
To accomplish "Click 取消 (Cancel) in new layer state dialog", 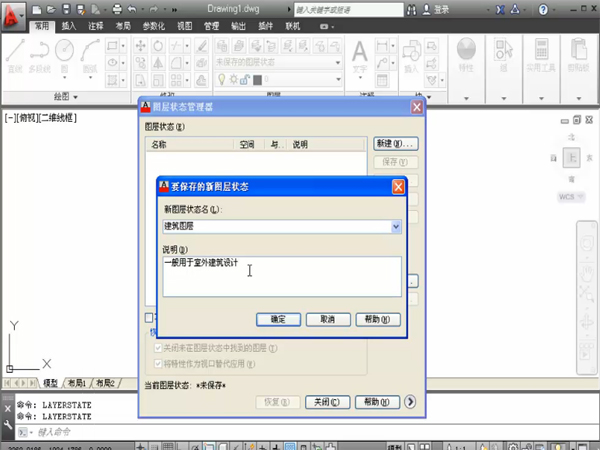I will click(328, 319).
